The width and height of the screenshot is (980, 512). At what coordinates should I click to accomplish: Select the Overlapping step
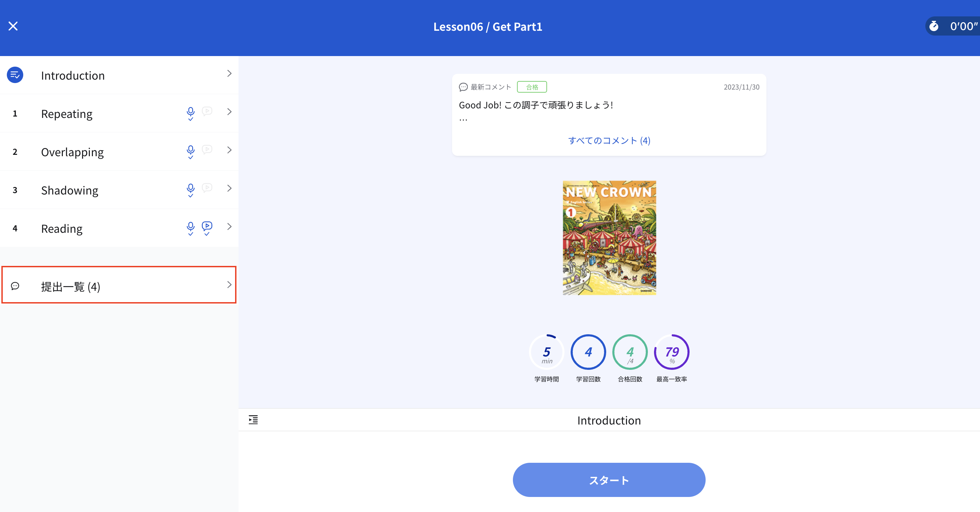point(119,151)
